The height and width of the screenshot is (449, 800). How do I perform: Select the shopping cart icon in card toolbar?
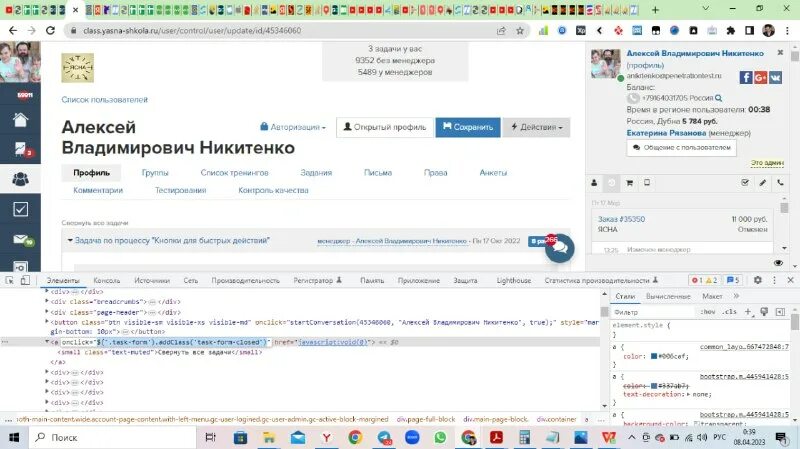click(x=630, y=183)
